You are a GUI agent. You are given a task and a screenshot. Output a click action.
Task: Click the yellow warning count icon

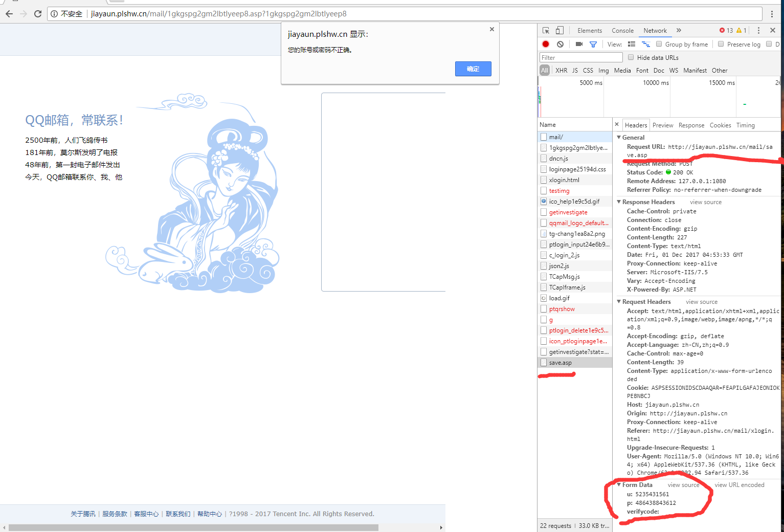[x=739, y=30]
